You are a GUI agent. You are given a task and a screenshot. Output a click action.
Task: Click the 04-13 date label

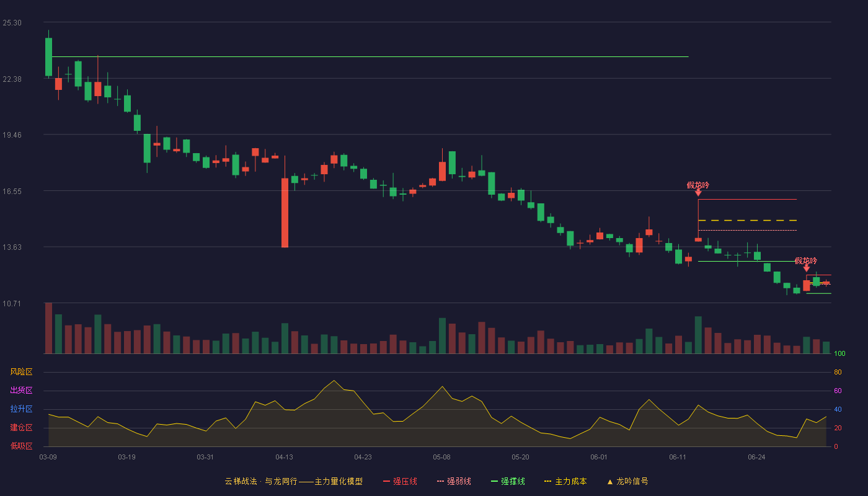tap(284, 457)
